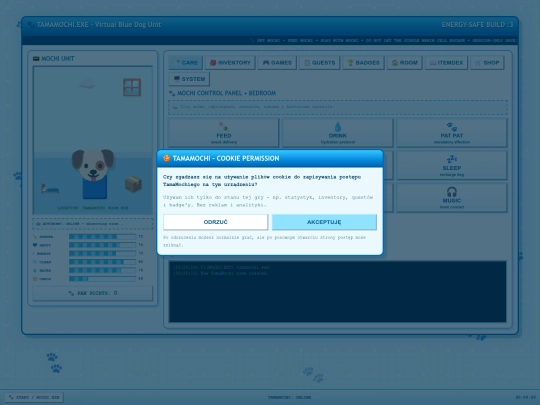Put Mochi to SLEEP

point(451,165)
